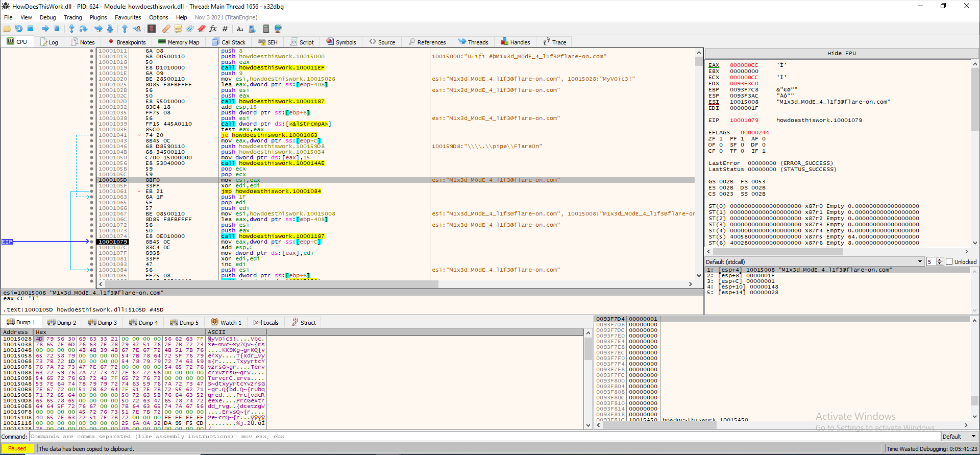Viewport: 980px width, 455px height.
Task: Toggle breakpoint dot at address 10001041
Action: [x=91, y=135]
